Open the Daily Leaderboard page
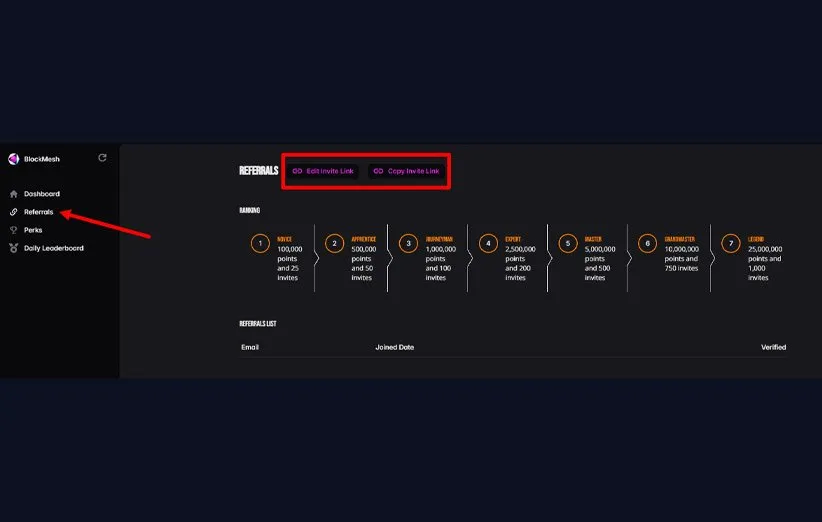Image resolution: width=822 pixels, height=522 pixels. pos(54,248)
